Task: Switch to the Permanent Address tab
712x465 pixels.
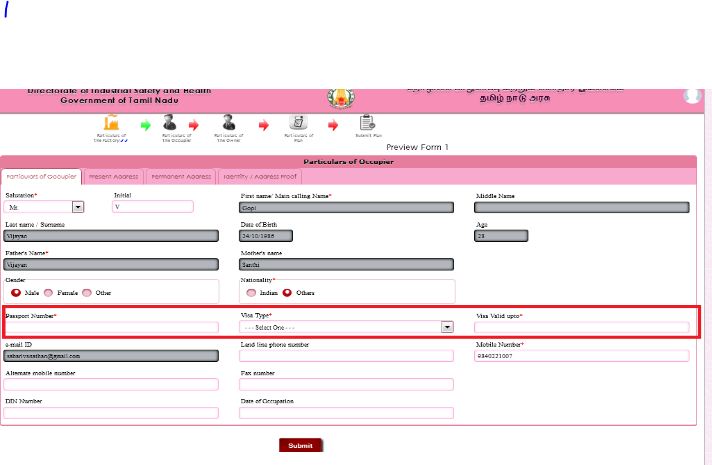Action: pyautogui.click(x=181, y=177)
